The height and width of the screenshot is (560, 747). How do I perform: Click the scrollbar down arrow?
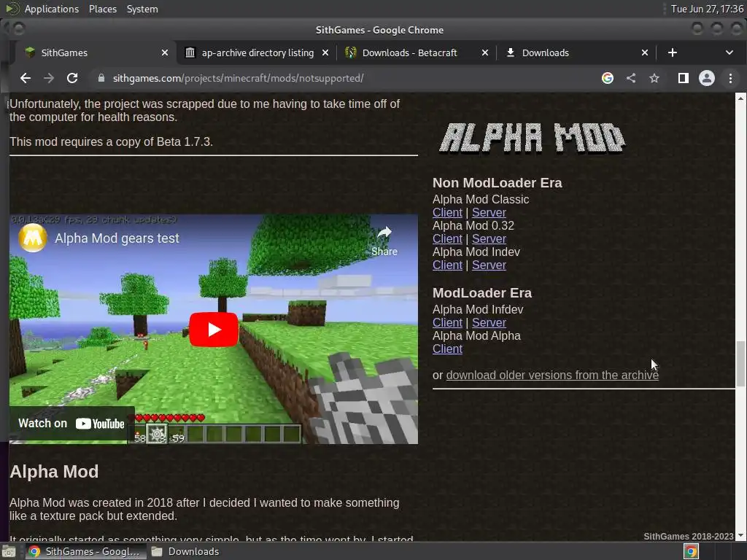point(740,535)
